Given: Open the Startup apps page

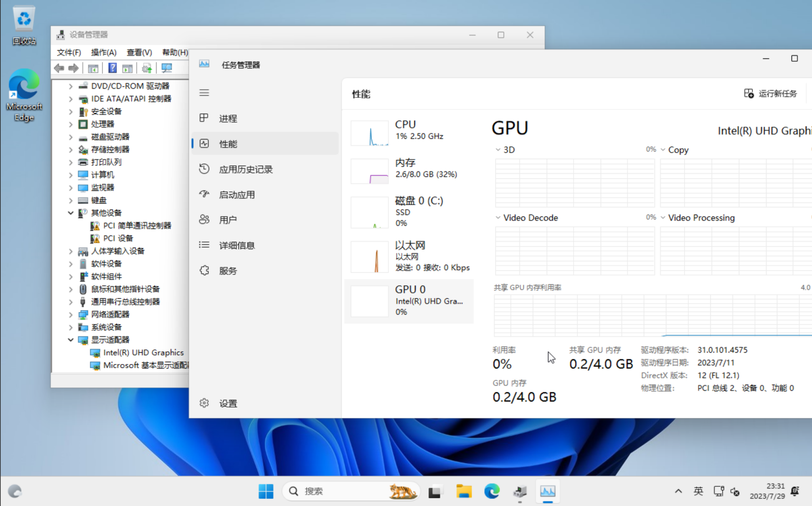Looking at the screenshot, I should (x=237, y=195).
